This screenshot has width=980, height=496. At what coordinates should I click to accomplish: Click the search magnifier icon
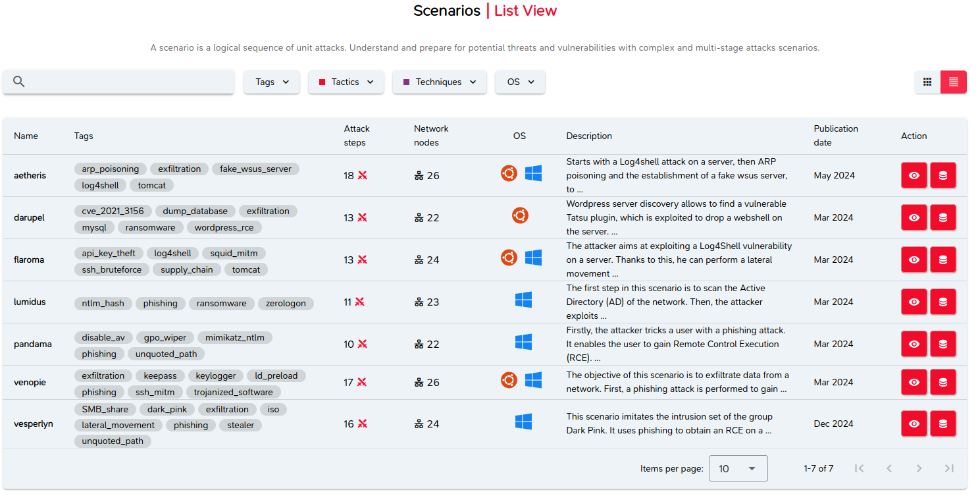(19, 82)
